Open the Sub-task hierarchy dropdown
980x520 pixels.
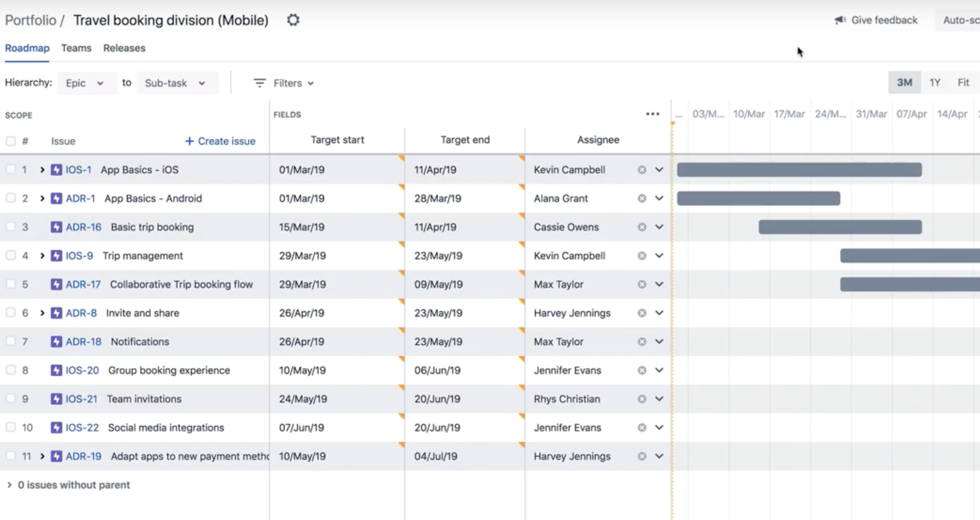tap(177, 83)
